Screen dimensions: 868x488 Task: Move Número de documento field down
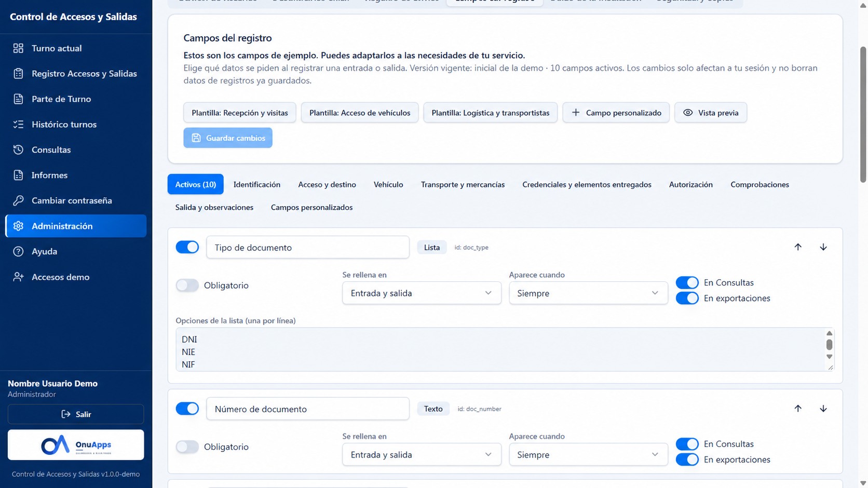pos(823,409)
